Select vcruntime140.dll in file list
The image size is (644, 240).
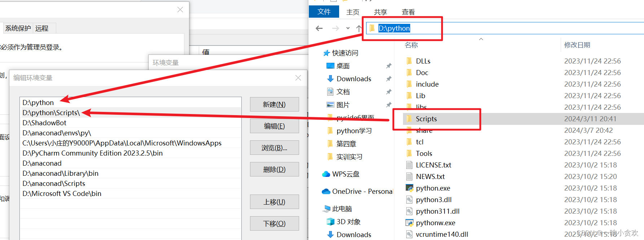click(442, 234)
